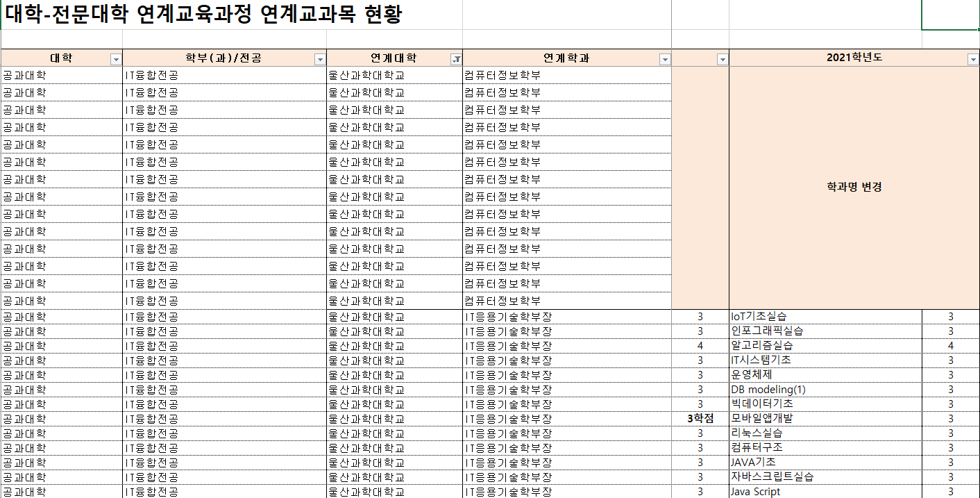Select IT융합전공 in the 리눅스실습 row
Screen dimensions: 980x498
point(224,433)
